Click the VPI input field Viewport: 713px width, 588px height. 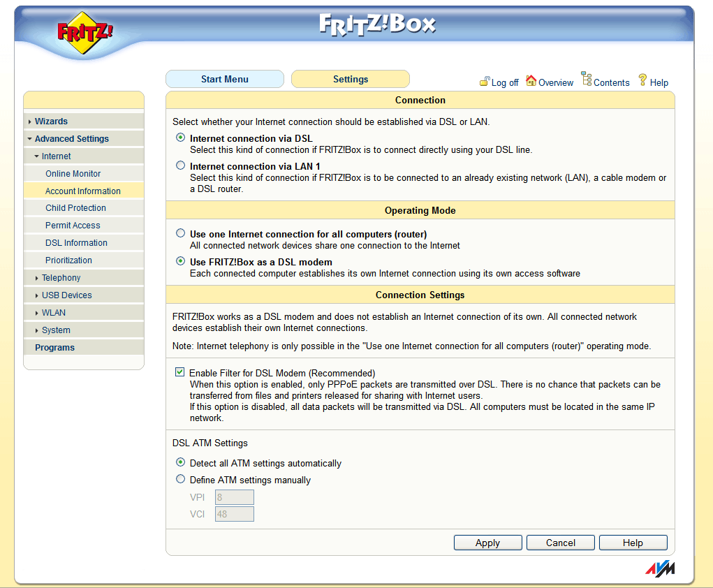pyautogui.click(x=235, y=497)
